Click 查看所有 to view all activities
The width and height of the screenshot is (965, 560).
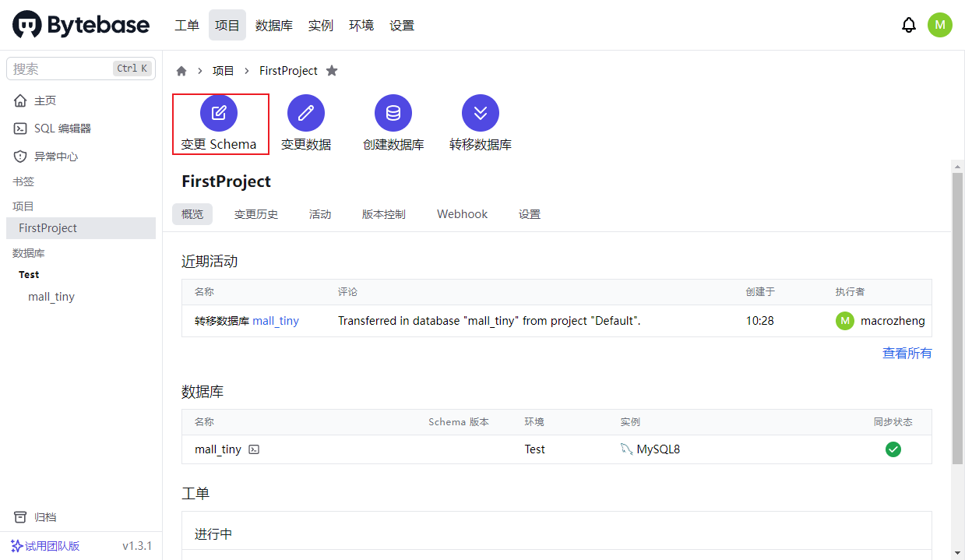tap(907, 354)
